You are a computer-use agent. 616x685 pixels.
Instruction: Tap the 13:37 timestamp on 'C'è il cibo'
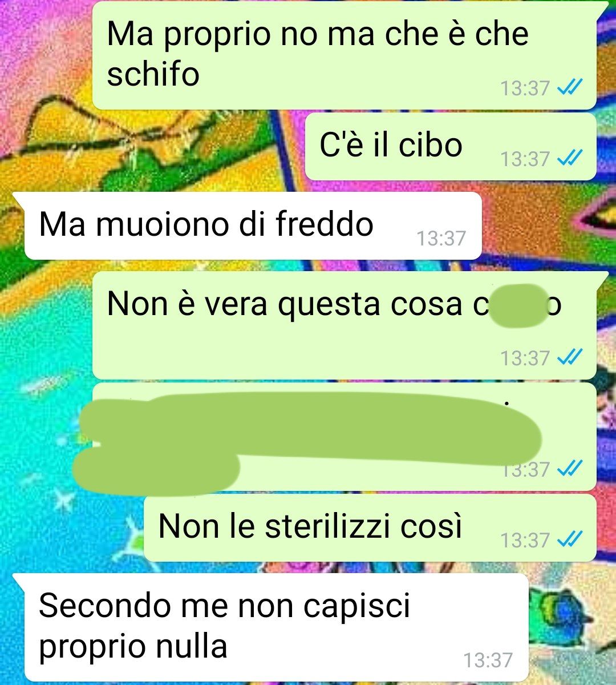click(x=525, y=159)
